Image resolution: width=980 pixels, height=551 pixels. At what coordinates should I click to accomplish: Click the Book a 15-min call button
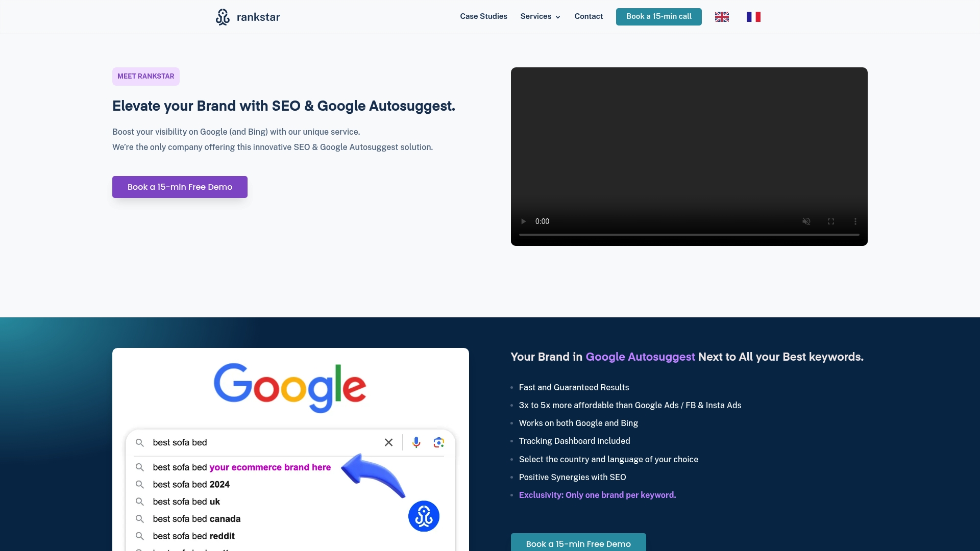coord(658,16)
